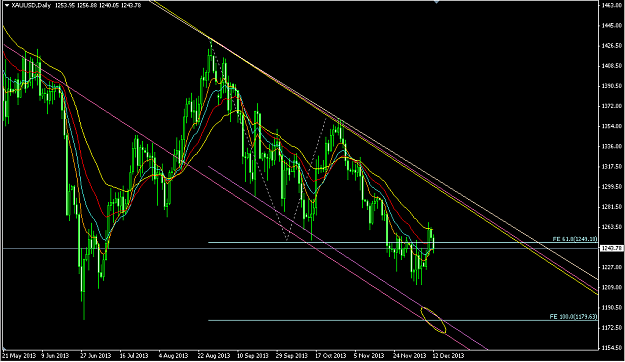The height and width of the screenshot is (362, 625).
Task: Click the XAUUSD,Daily chart title text
Action: pyautogui.click(x=31, y=6)
